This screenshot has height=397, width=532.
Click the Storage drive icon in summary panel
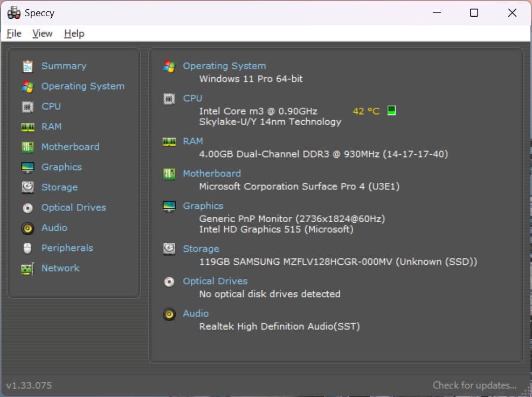169,249
